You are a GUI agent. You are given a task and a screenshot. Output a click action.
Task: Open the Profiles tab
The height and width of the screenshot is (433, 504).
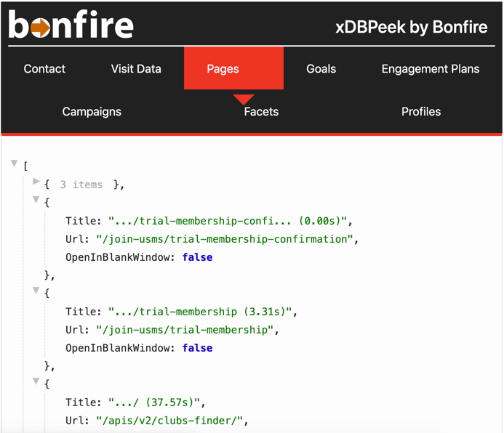pyautogui.click(x=421, y=112)
